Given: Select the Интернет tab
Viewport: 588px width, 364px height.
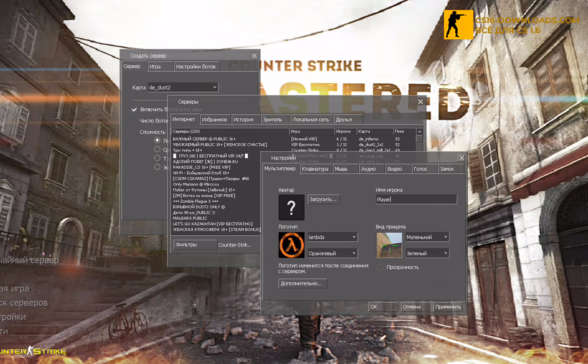Looking at the screenshot, I should (183, 119).
